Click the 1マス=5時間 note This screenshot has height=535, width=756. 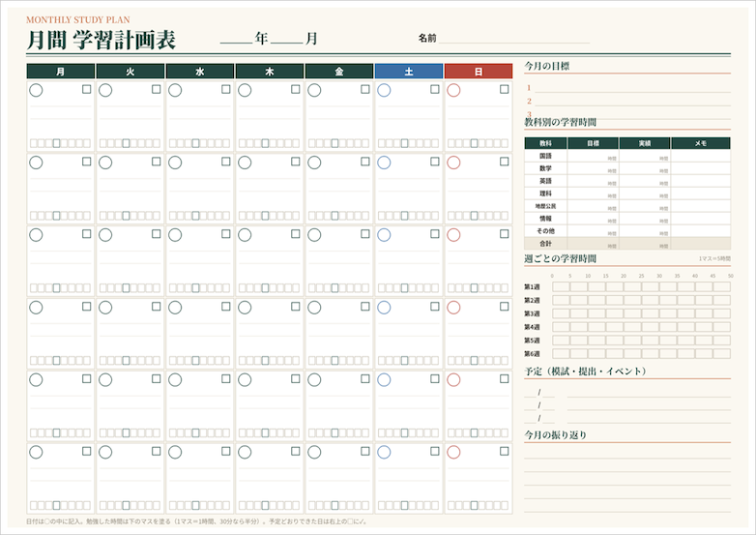(714, 259)
